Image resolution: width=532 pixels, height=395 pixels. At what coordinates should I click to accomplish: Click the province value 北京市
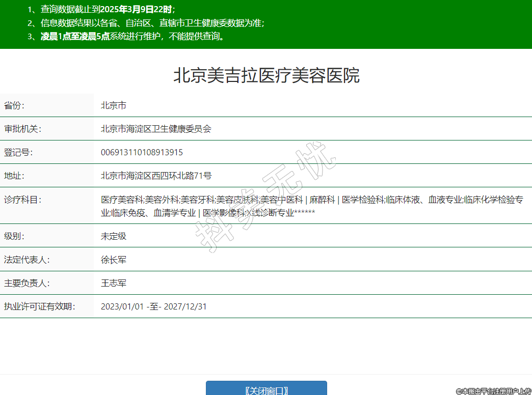coord(113,105)
